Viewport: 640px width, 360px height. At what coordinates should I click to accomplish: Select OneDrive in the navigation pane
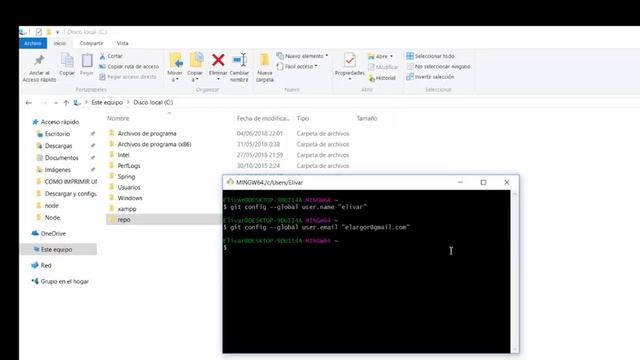point(53,233)
